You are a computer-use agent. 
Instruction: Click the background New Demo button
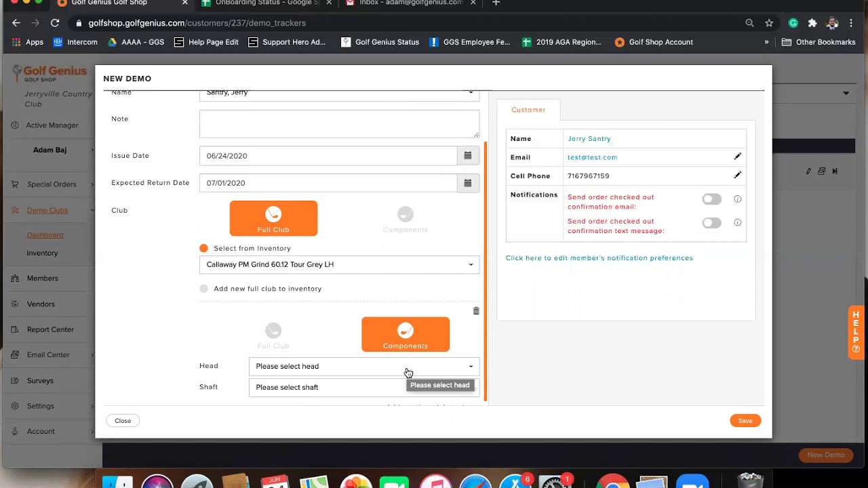coord(825,455)
